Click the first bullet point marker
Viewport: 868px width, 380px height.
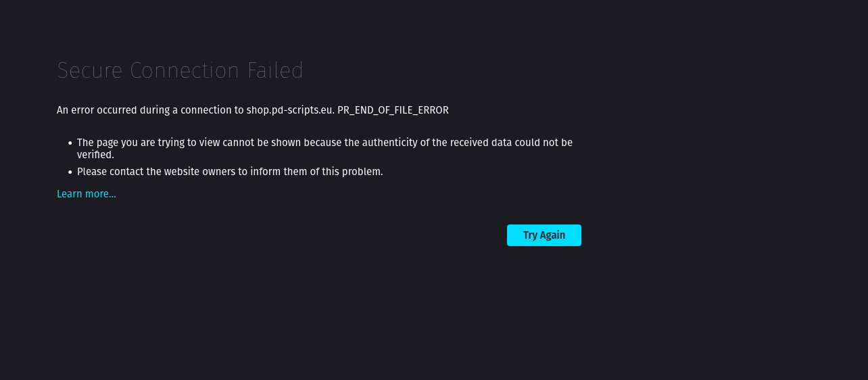pos(70,143)
